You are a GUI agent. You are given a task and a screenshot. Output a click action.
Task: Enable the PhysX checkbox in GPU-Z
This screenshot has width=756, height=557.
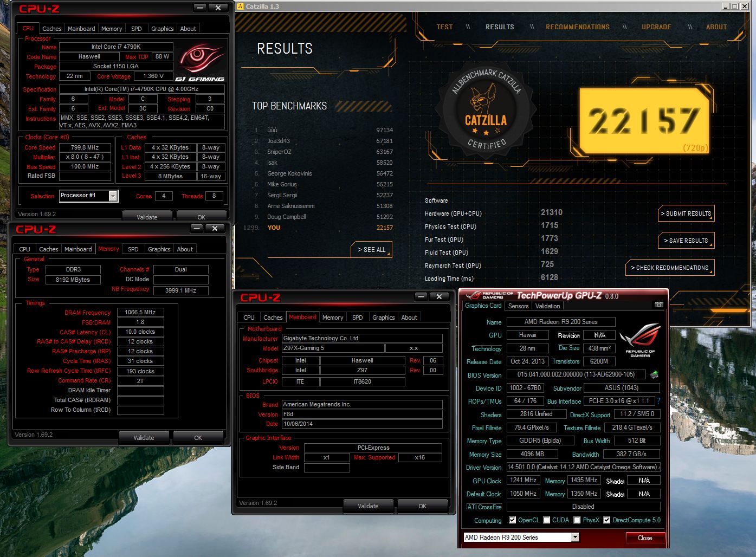[577, 520]
